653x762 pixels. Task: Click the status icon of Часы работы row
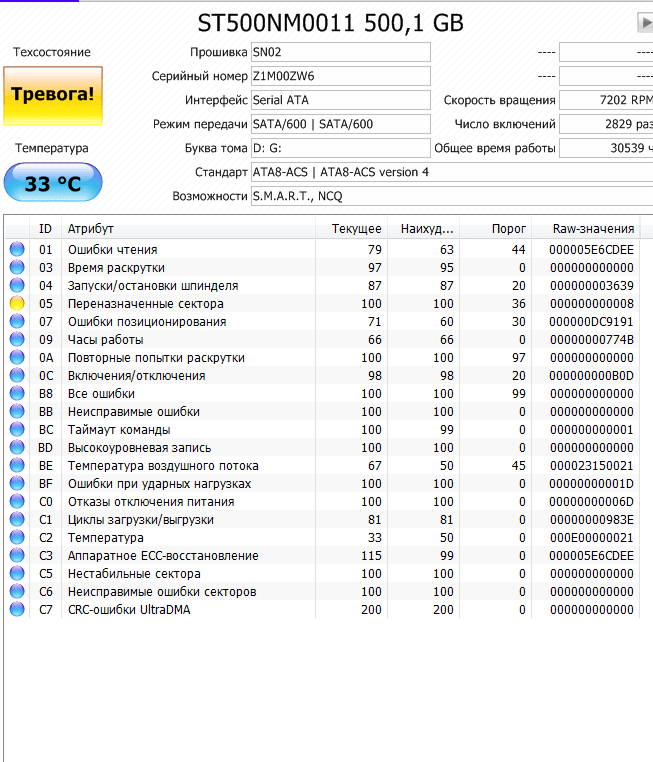[17, 339]
